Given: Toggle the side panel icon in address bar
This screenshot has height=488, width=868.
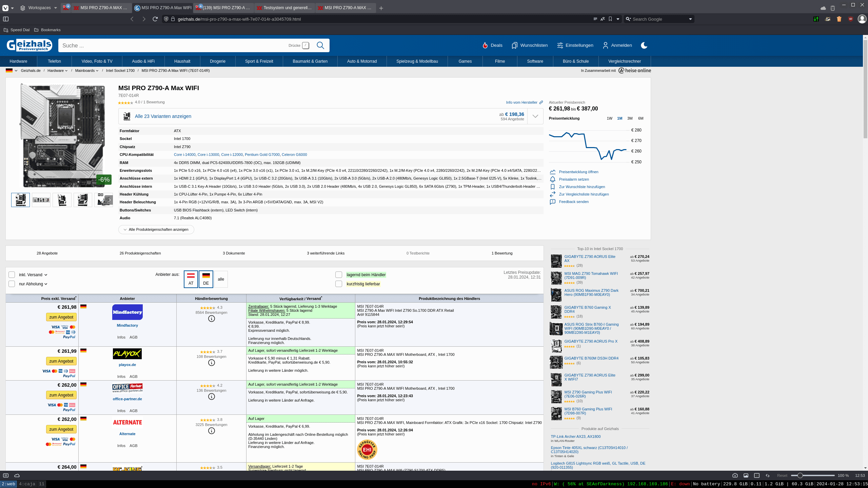Looking at the screenshot, I should click(6, 19).
